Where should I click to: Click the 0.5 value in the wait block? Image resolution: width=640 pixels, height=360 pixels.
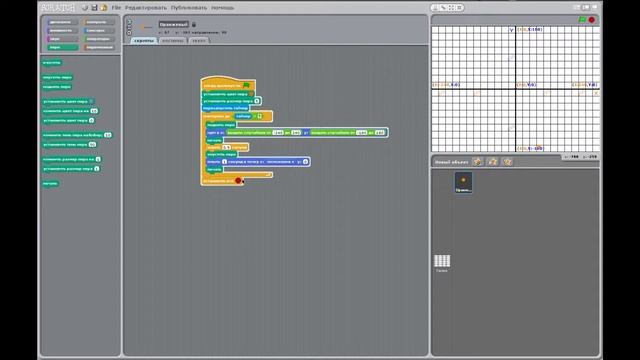(226, 147)
